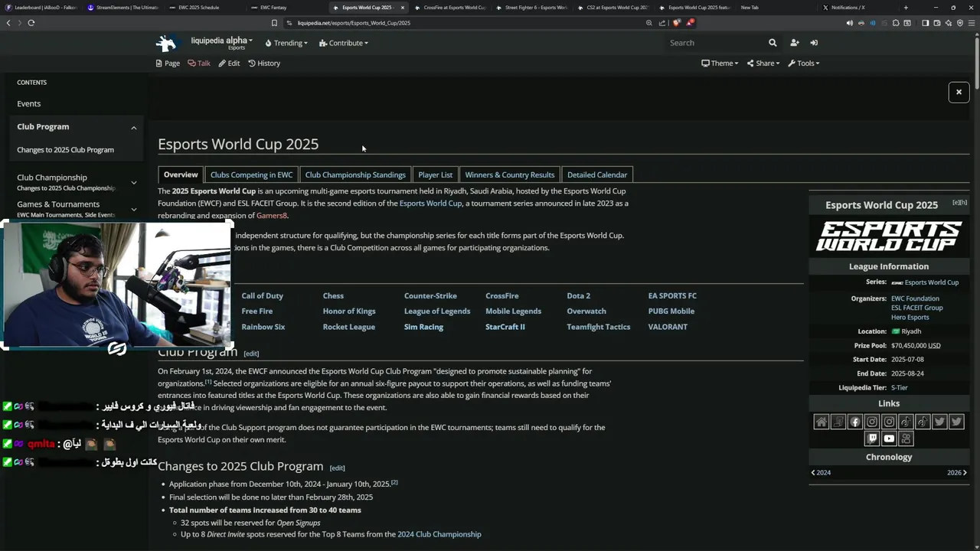980x551 pixels.
Task: Click the Gamers8 link
Action: [272, 216]
